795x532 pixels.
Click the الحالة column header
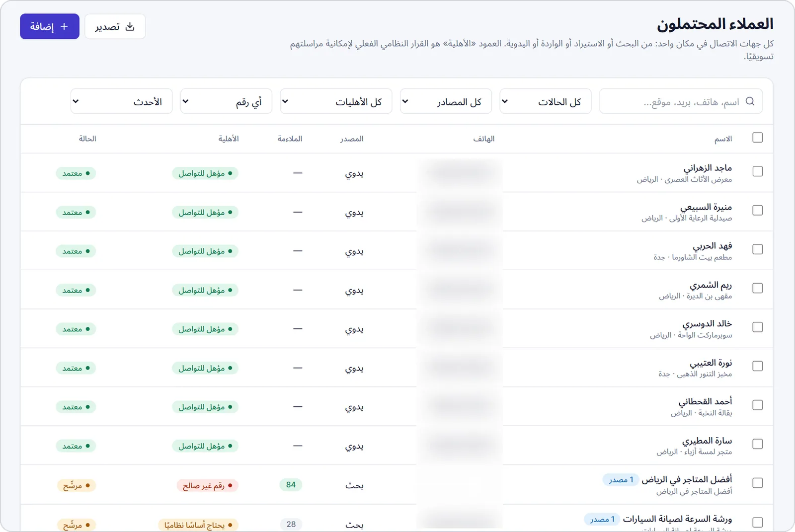(87, 139)
